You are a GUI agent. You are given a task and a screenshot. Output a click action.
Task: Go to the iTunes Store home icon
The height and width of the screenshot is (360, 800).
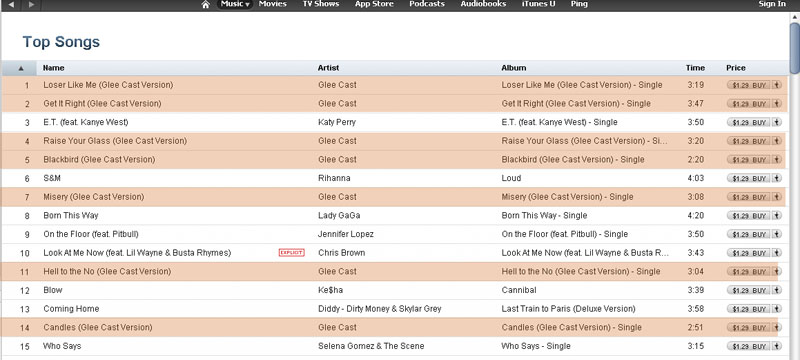tap(206, 5)
